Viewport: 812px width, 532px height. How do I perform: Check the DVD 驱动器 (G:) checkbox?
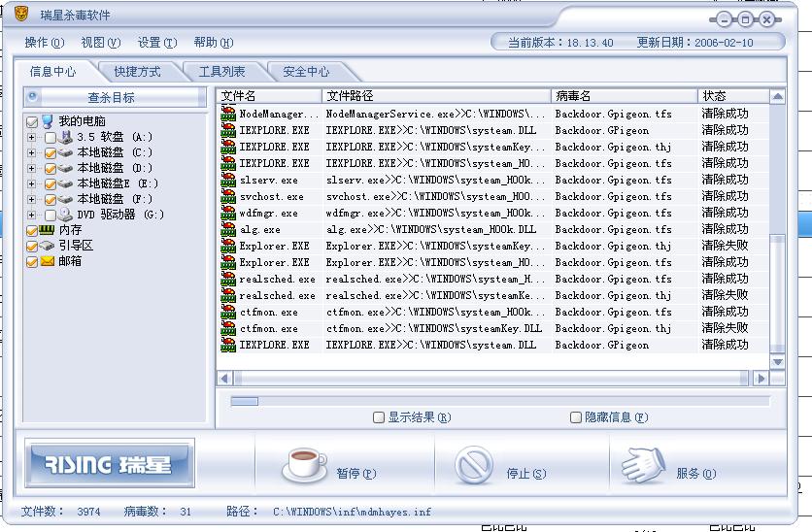(x=51, y=215)
